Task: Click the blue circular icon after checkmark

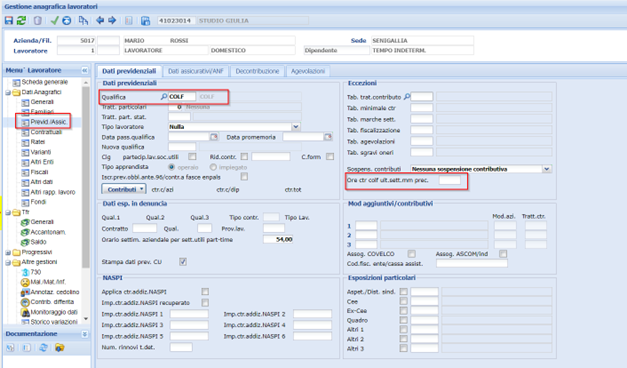Action: click(x=66, y=20)
